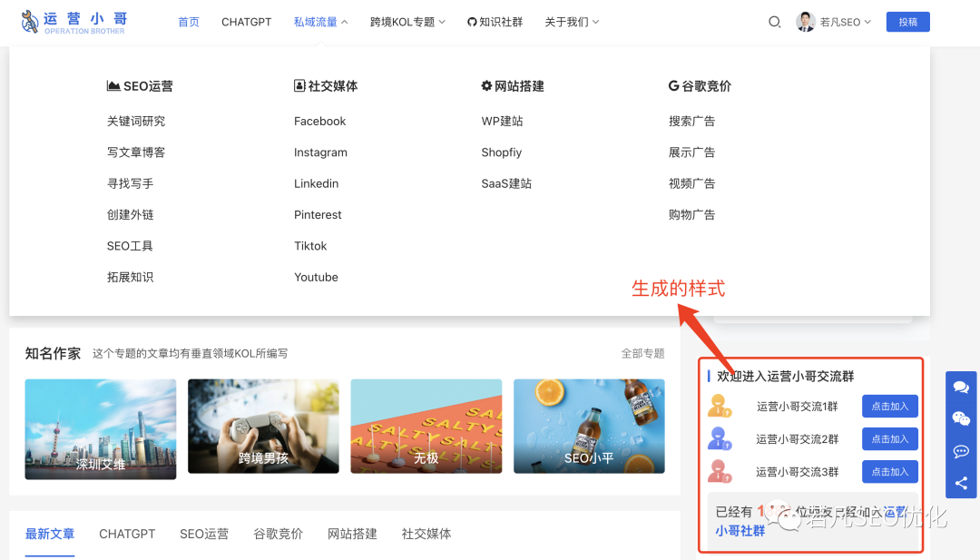Click the comment message icon in sidebar

[961, 451]
